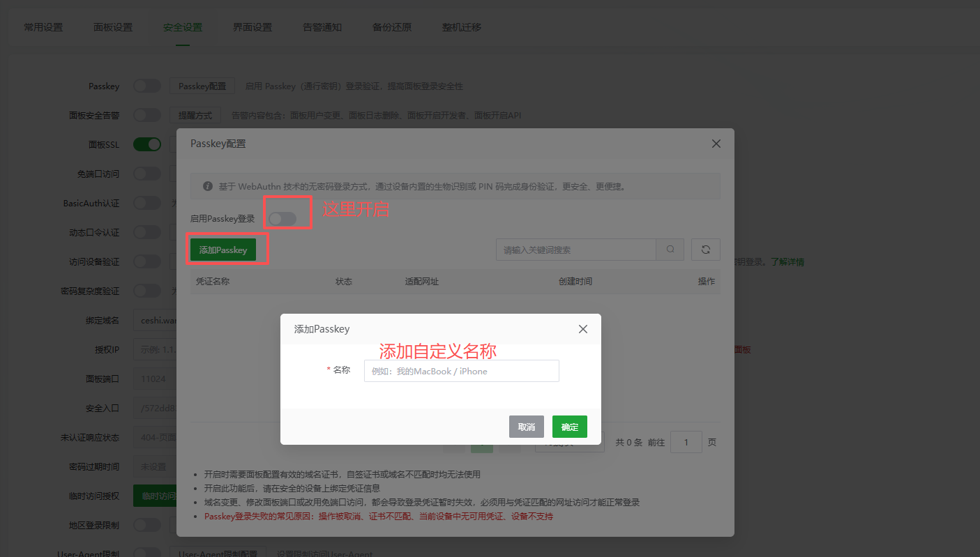This screenshot has width=980, height=557.
Task: Switch to the 备份还原 tab
Action: coord(392,27)
